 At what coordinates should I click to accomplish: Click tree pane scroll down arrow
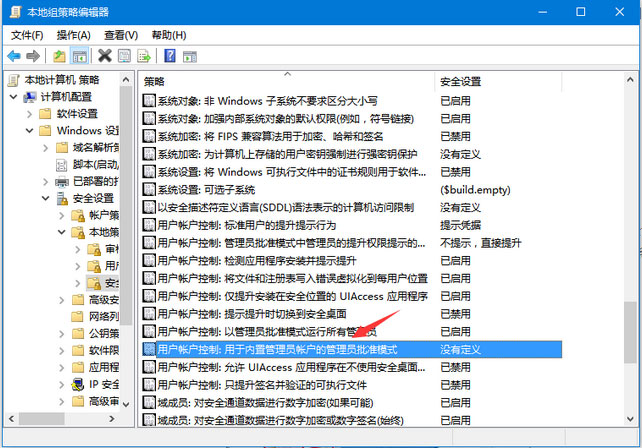click(126, 405)
